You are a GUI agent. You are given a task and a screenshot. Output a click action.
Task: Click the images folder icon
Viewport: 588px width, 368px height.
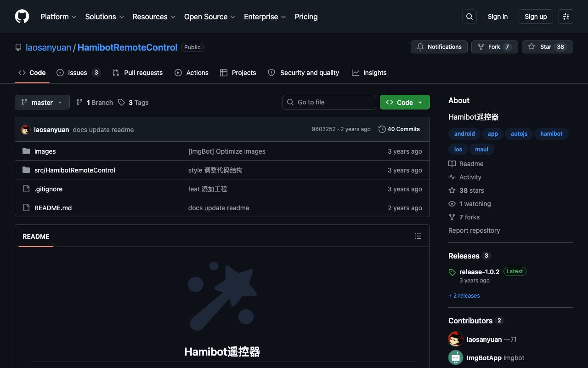tap(26, 151)
